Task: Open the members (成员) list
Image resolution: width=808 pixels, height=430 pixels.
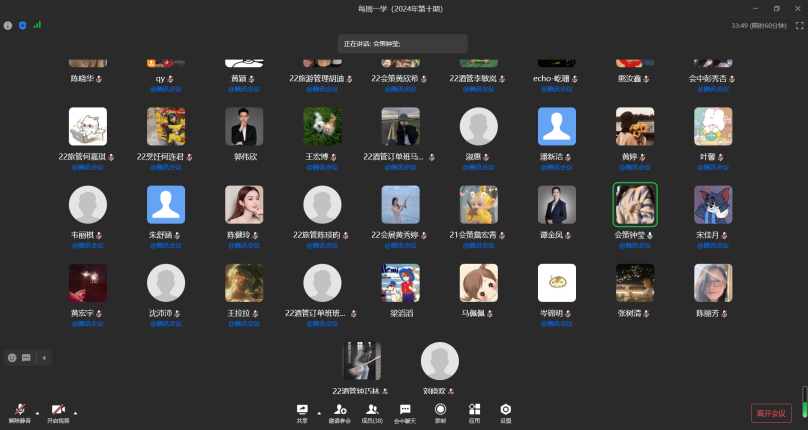Action: pos(372,411)
